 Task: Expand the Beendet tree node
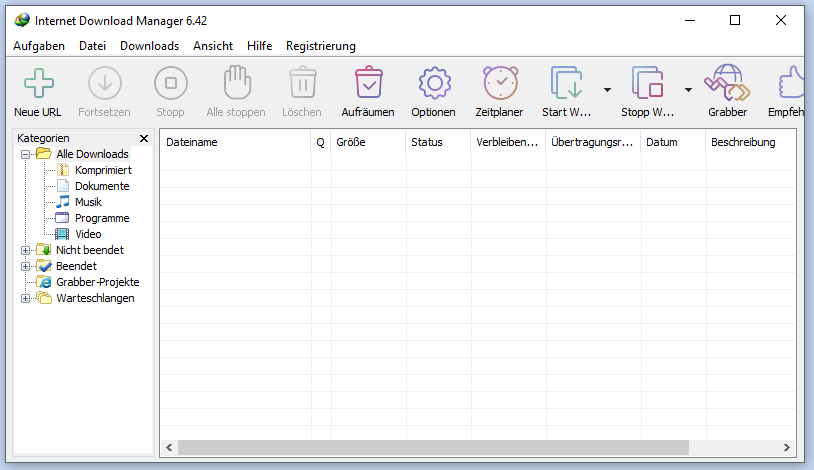(25, 266)
